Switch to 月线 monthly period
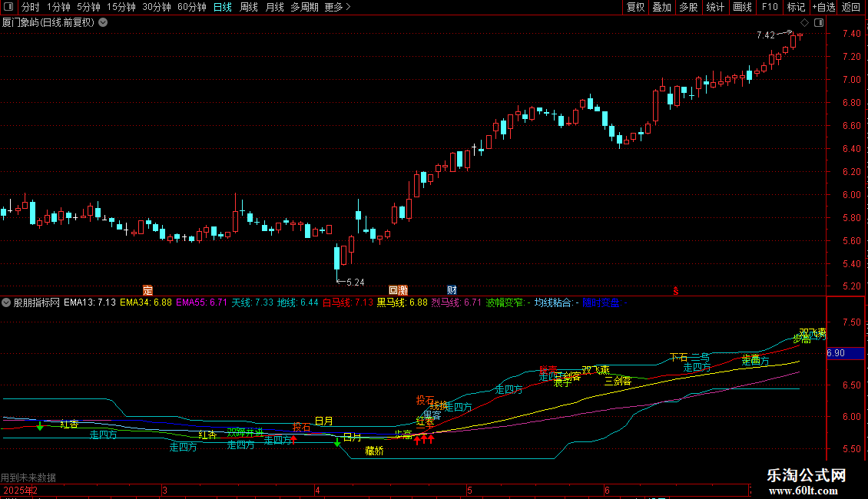Viewport: 868px width, 499px height. [x=274, y=7]
